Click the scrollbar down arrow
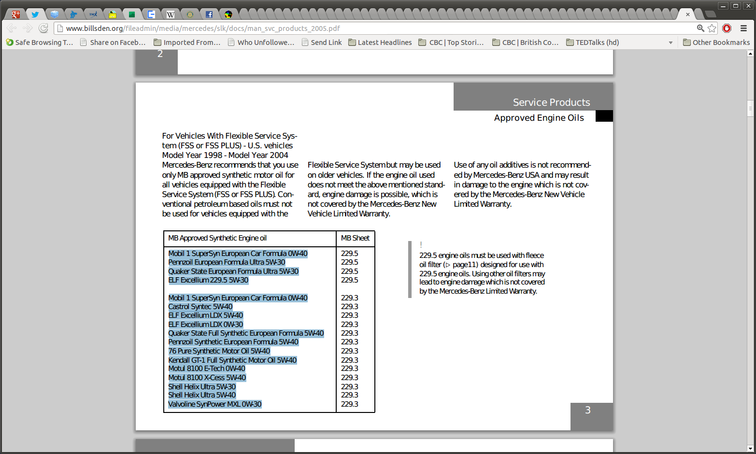Image resolution: width=756 pixels, height=454 pixels. point(751,449)
